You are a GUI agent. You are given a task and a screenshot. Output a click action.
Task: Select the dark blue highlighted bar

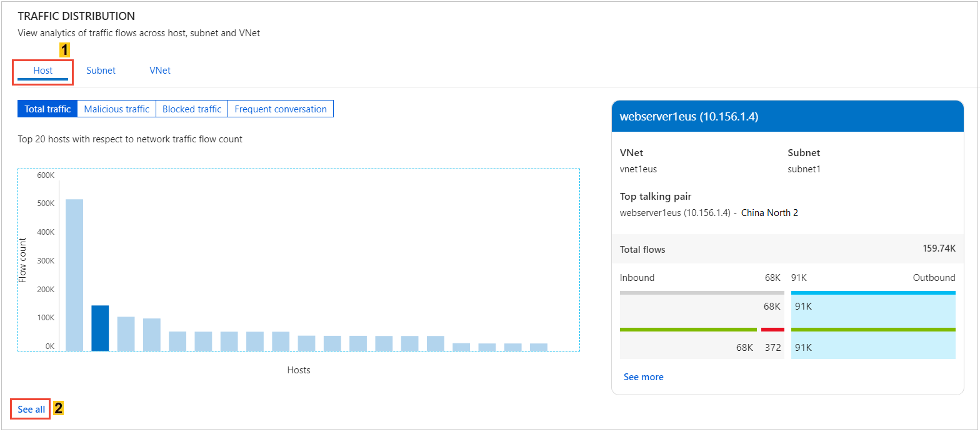pyautogui.click(x=100, y=328)
